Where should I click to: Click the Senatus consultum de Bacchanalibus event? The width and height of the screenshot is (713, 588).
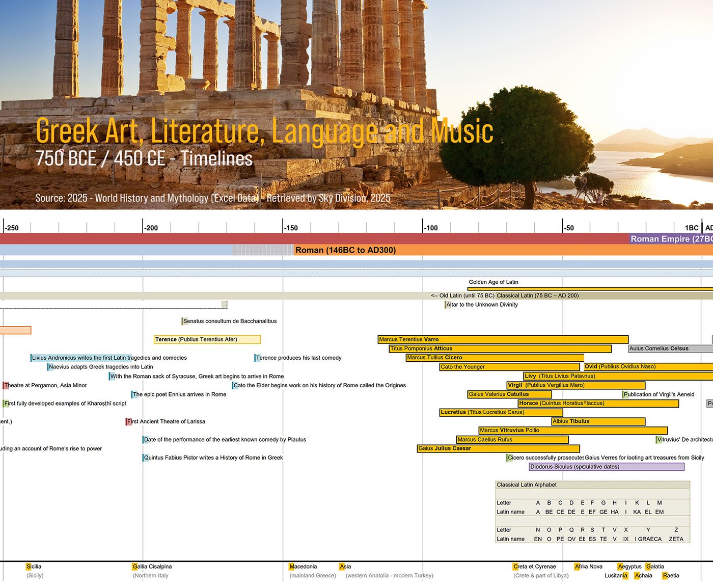tap(229, 321)
